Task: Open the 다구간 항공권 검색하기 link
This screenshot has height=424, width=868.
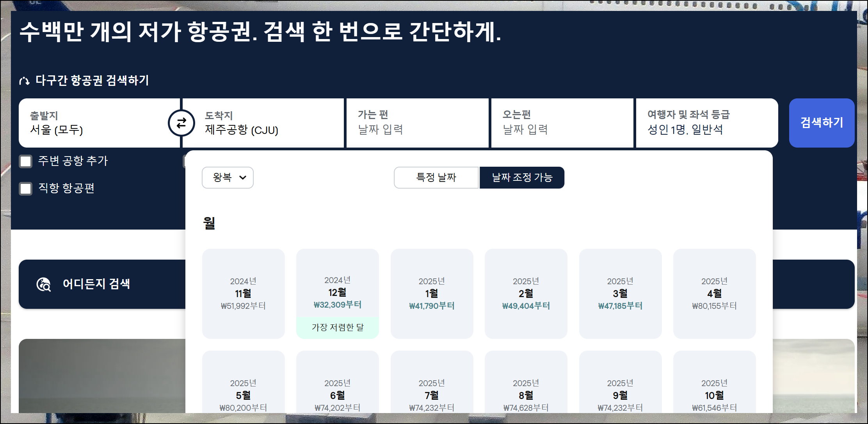Action: click(x=92, y=80)
